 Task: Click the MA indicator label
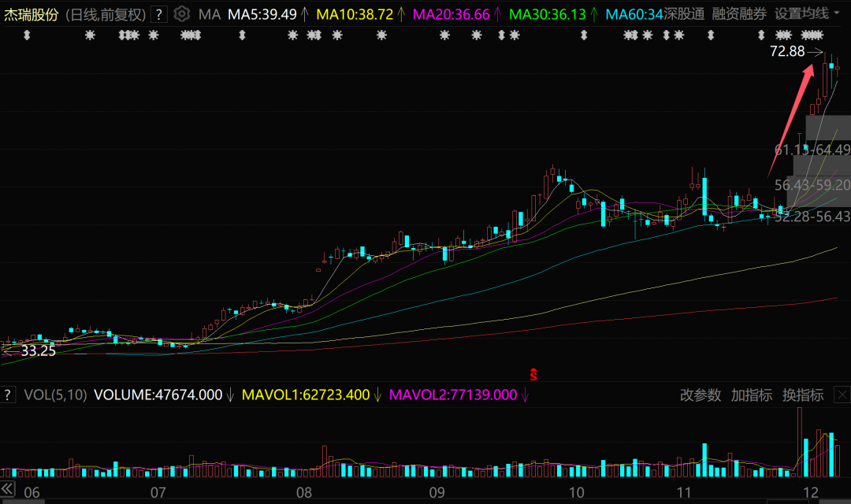pos(210,14)
